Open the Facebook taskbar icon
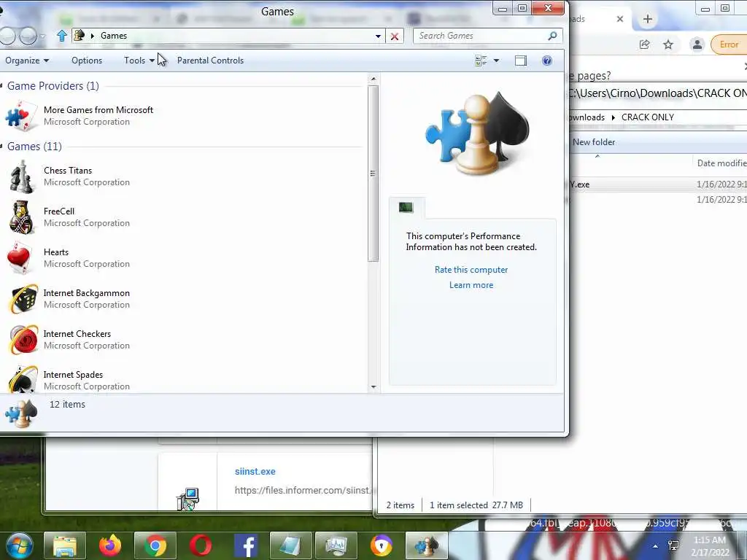The image size is (747, 560). click(x=246, y=546)
